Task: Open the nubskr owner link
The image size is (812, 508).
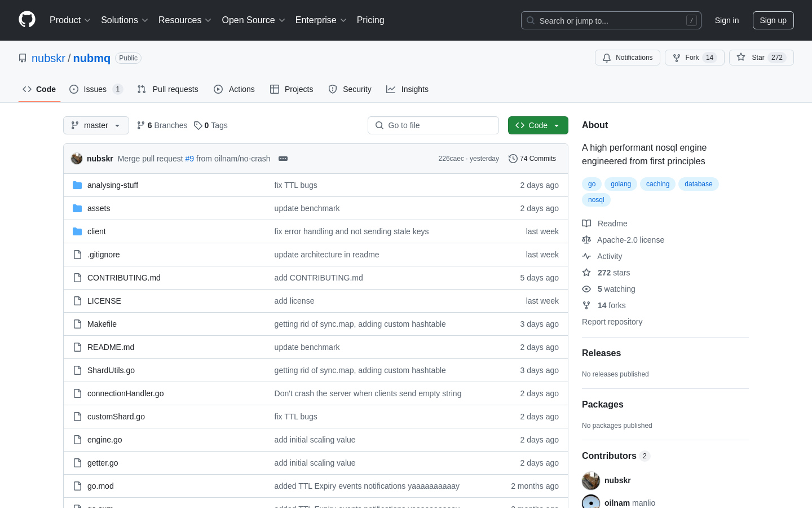Action: click(x=48, y=58)
